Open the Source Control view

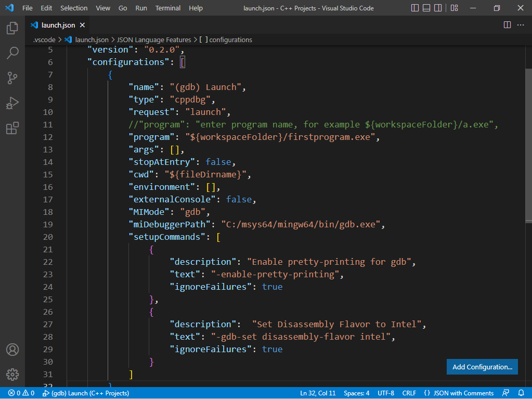[12, 78]
